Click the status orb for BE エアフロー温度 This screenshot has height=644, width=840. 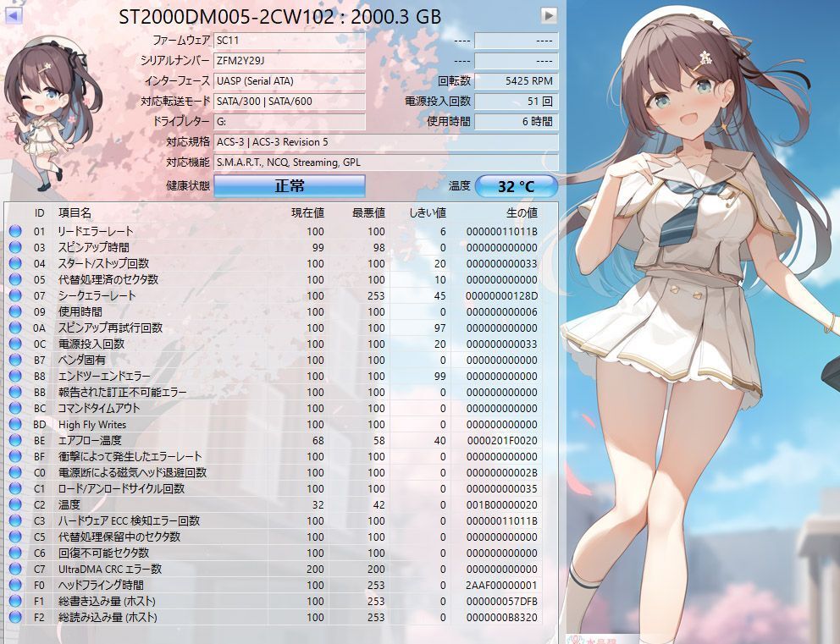point(15,441)
